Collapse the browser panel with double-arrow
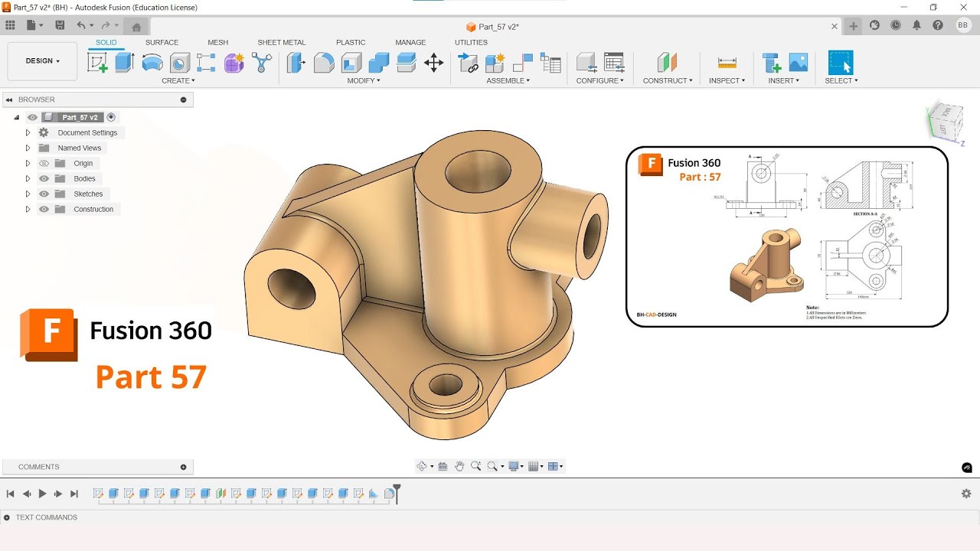980x551 pixels. 9,99
